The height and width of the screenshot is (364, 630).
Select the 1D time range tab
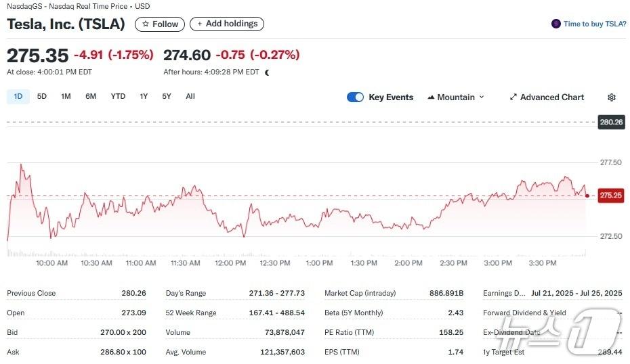pyautogui.click(x=18, y=97)
